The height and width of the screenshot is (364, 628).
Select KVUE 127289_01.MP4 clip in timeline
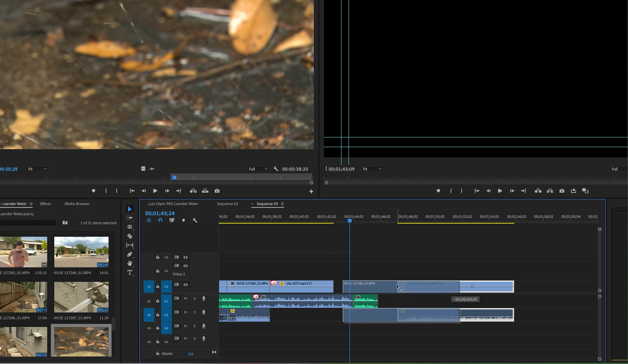[248, 287]
